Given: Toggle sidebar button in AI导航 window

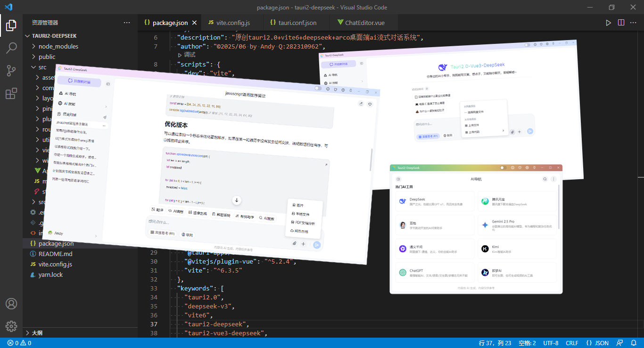Looking at the screenshot, I should [398, 179].
